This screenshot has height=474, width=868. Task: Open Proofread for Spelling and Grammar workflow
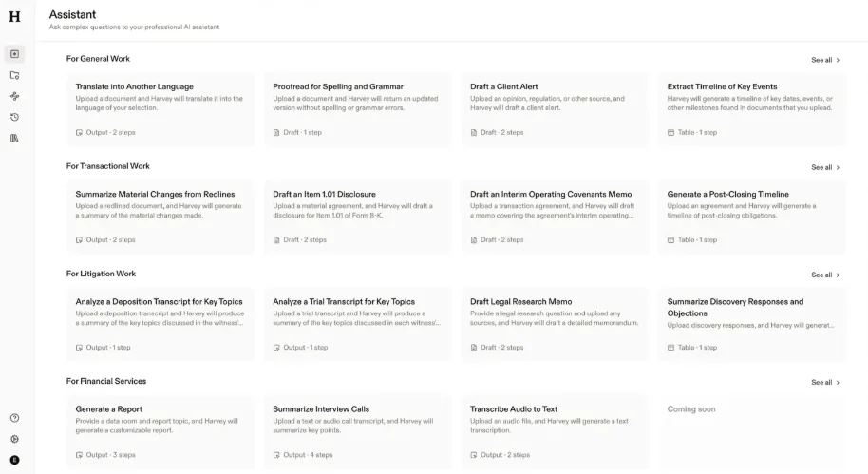coord(358,109)
